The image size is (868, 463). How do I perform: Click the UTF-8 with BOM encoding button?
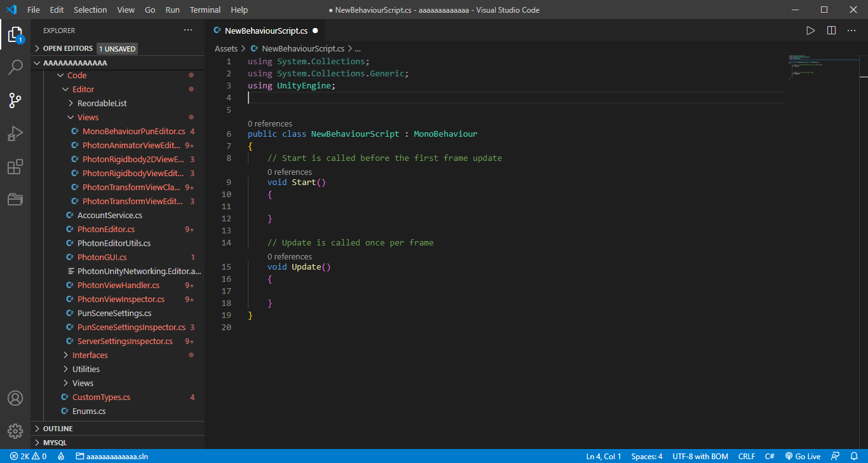pos(700,457)
